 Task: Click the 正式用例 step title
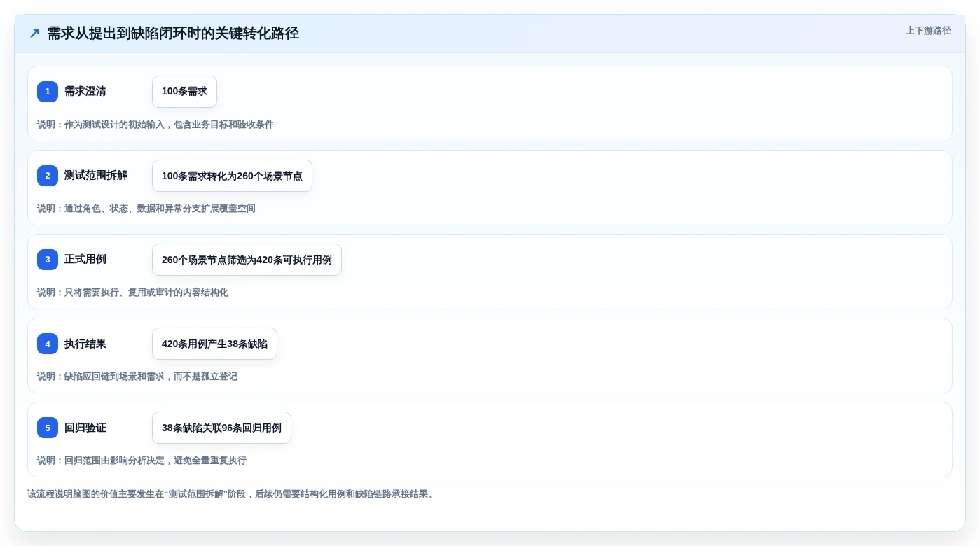85,259
